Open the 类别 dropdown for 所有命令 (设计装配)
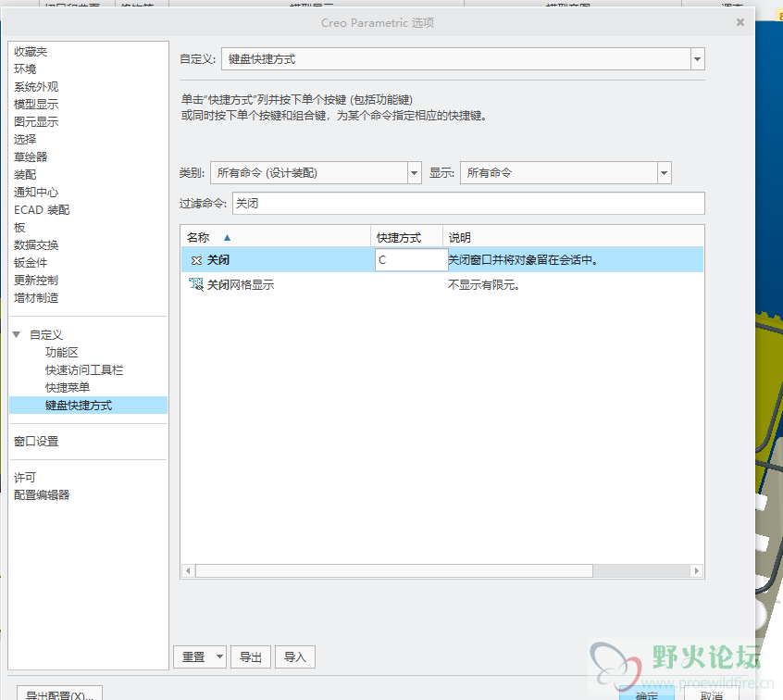 (x=414, y=173)
